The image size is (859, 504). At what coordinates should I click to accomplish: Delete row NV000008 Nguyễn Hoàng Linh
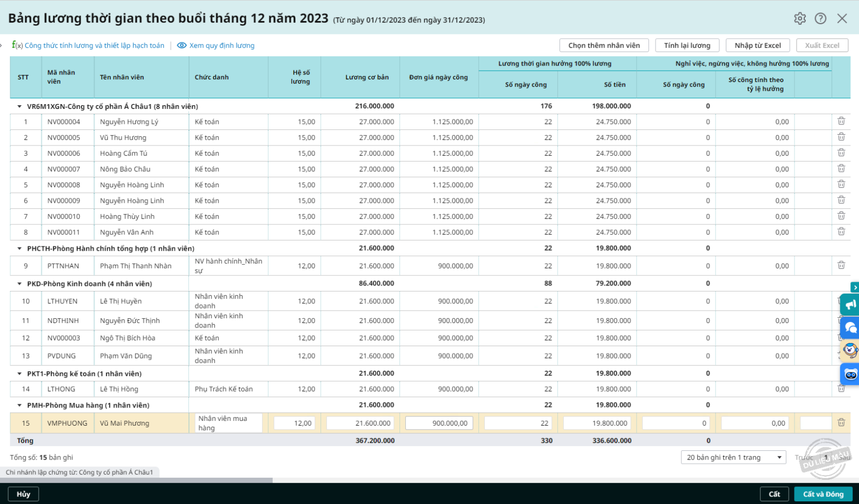[x=841, y=184]
